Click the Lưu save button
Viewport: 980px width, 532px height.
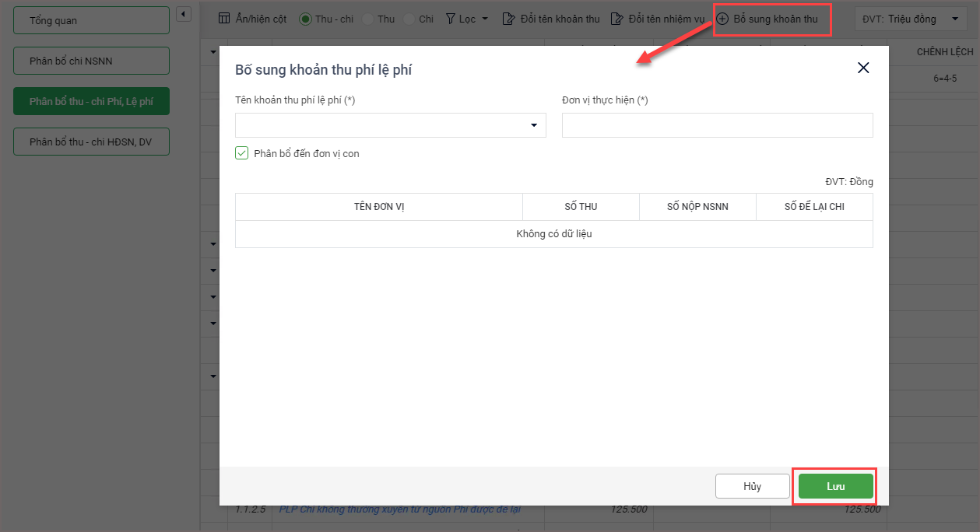pos(835,486)
